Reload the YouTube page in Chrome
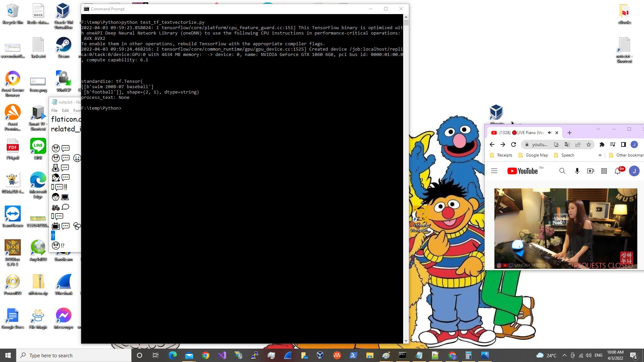Screen dimensions: 644x362 click(514, 144)
